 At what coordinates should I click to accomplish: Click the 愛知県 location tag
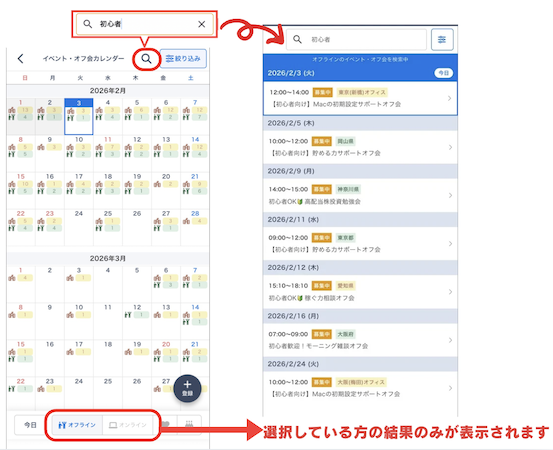click(345, 286)
